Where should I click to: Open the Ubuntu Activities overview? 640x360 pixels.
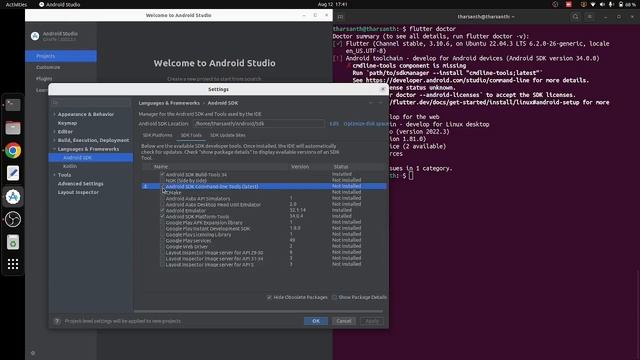pyautogui.click(x=16, y=4)
